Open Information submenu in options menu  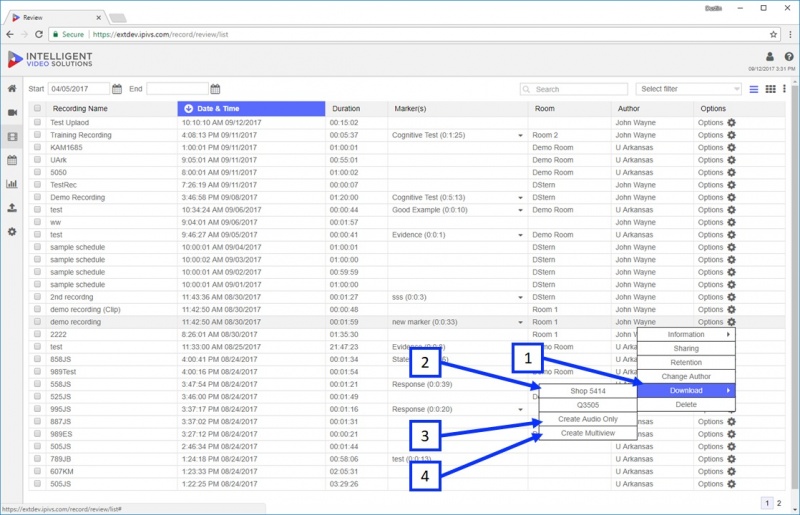(x=686, y=334)
